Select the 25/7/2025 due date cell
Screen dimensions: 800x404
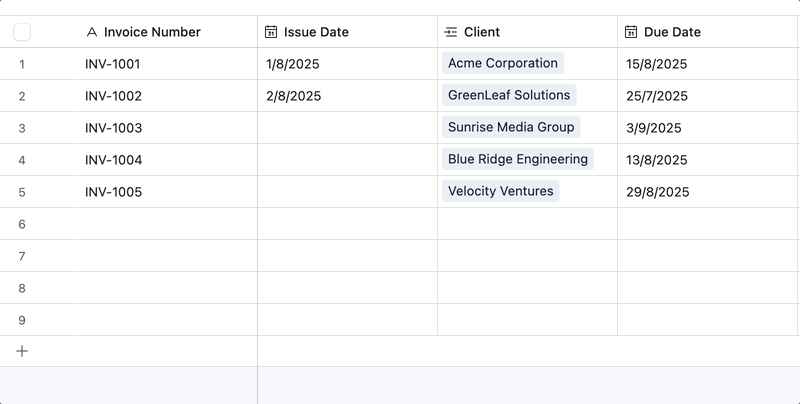(707, 96)
